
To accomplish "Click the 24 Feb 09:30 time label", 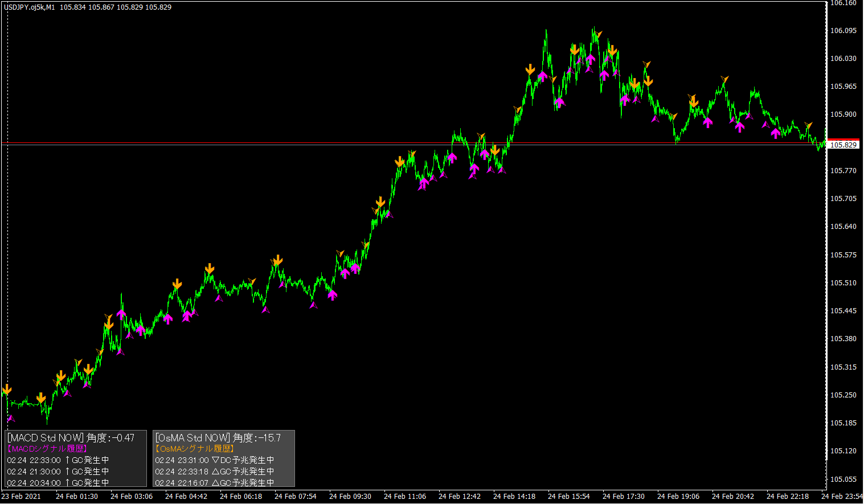I will click(350, 497).
